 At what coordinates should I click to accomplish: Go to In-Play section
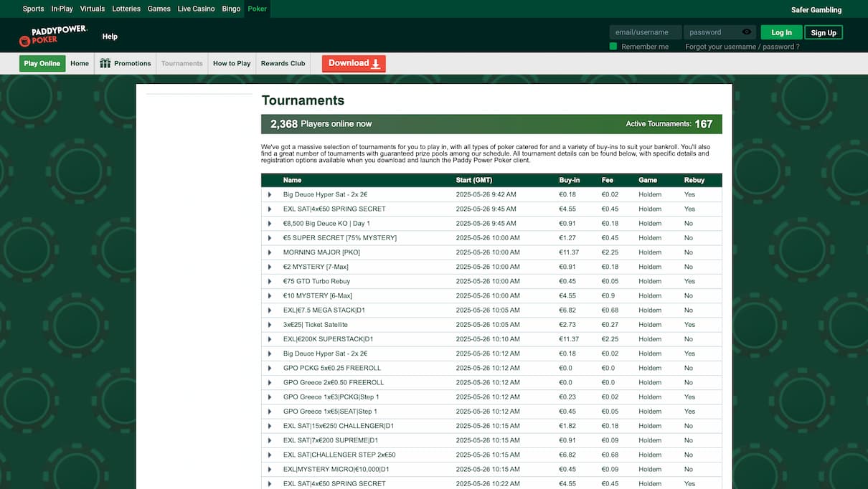(x=62, y=9)
